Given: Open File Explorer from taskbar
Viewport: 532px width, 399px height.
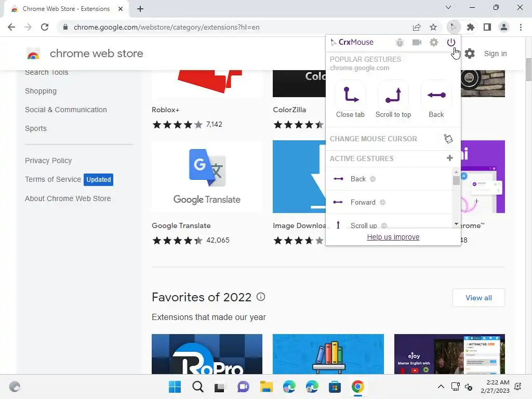Looking at the screenshot, I should [267, 387].
